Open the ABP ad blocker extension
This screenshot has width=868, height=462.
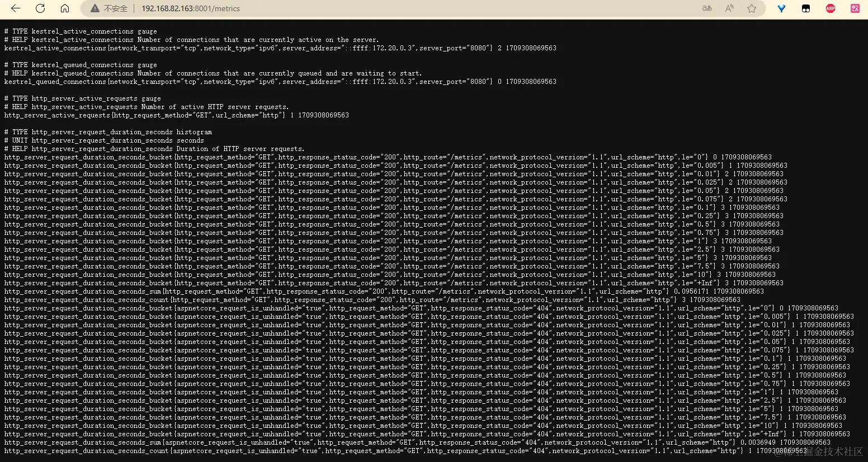point(831,8)
